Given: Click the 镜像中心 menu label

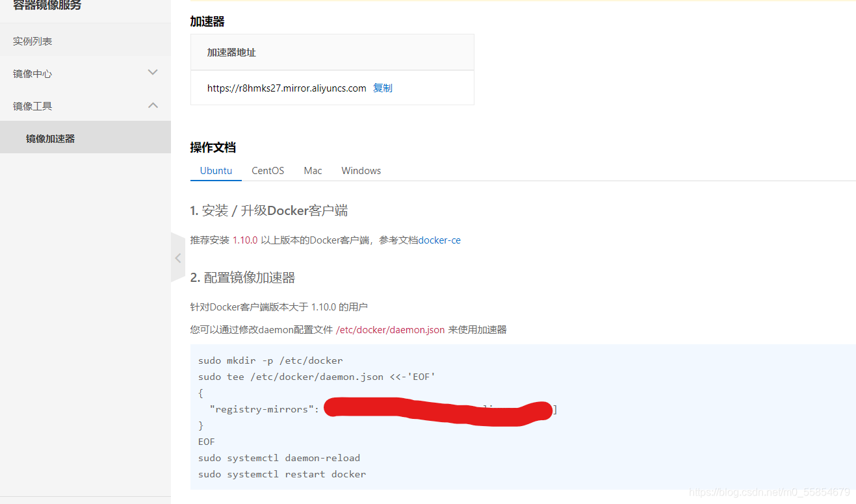Looking at the screenshot, I should point(32,73).
